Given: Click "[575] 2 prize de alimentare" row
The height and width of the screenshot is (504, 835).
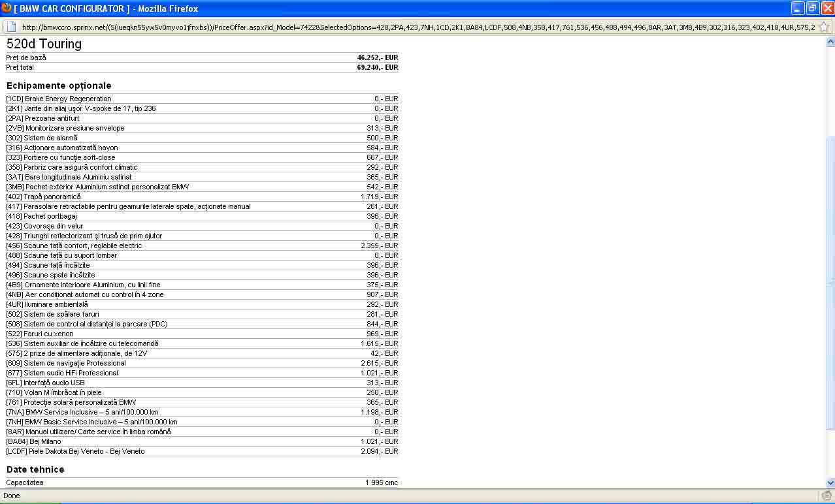Looking at the screenshot, I should click(x=202, y=353).
